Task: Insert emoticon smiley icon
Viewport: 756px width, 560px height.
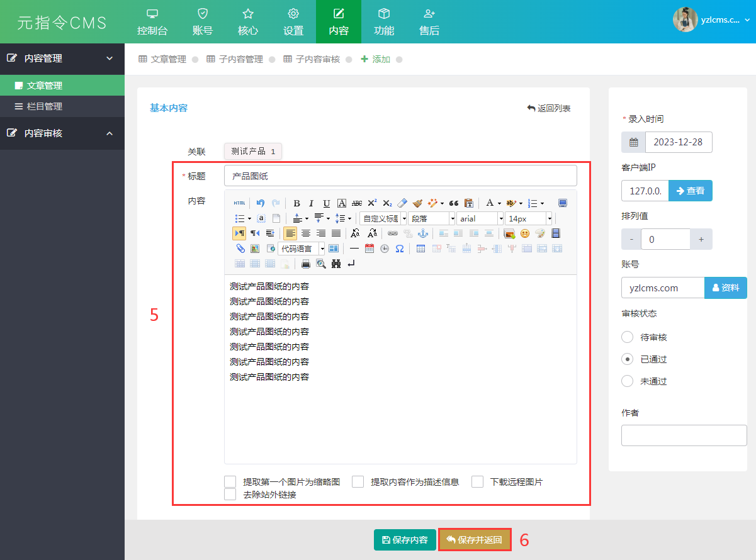Action: point(525,233)
